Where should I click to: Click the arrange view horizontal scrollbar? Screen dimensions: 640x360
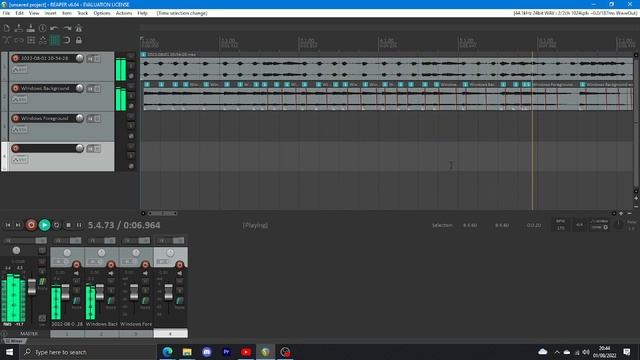click(x=162, y=213)
